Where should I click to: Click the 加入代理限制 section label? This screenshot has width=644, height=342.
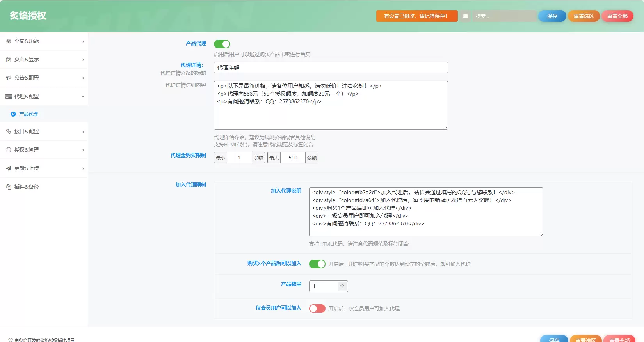(x=190, y=184)
